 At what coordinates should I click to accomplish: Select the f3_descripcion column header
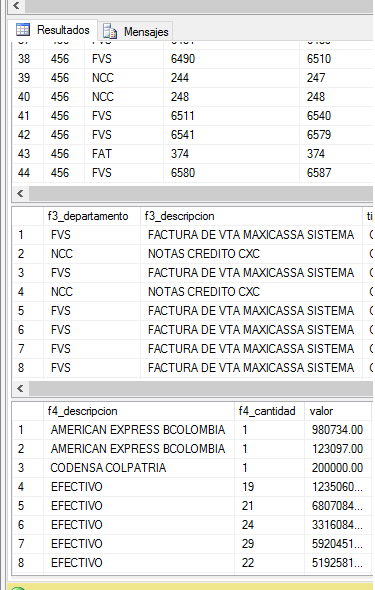(251, 216)
